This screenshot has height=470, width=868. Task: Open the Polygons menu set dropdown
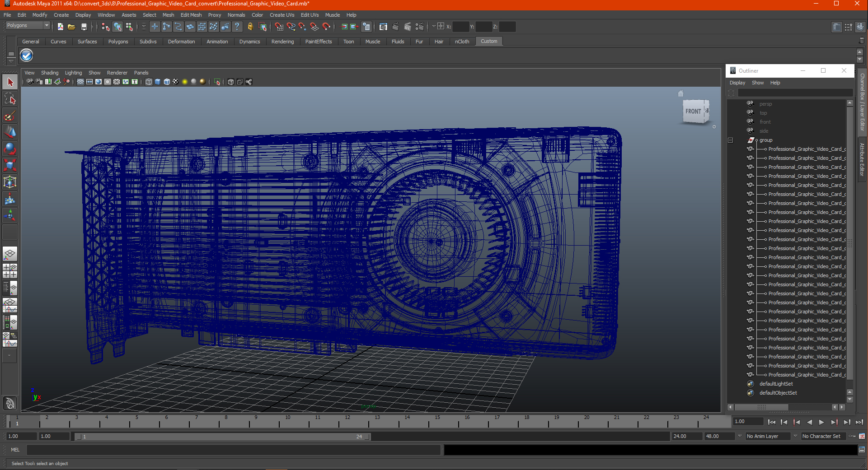coord(28,26)
